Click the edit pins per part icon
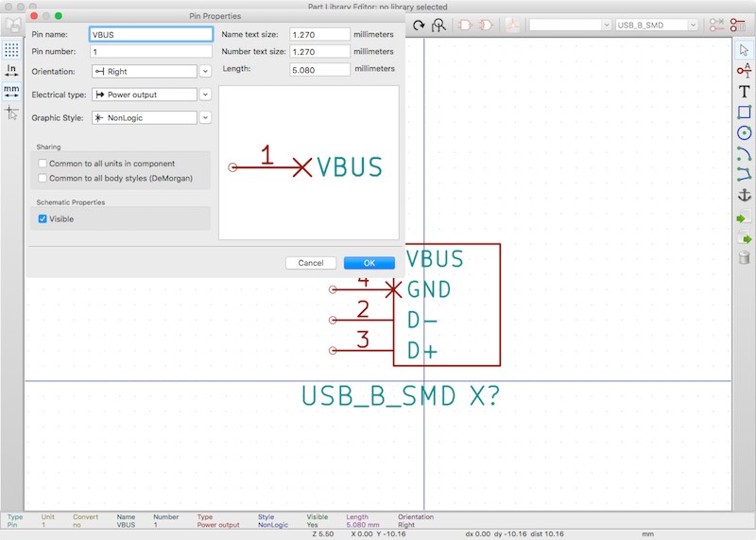 [x=716, y=26]
